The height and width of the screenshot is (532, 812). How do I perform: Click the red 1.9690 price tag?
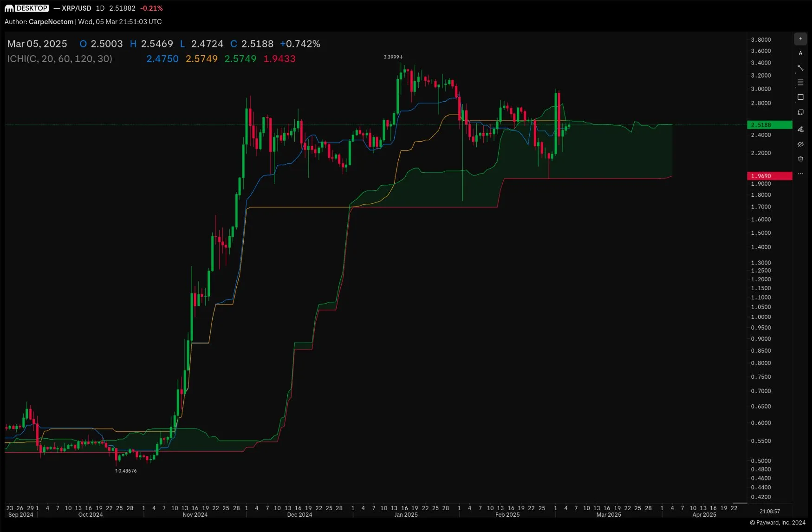click(x=769, y=175)
